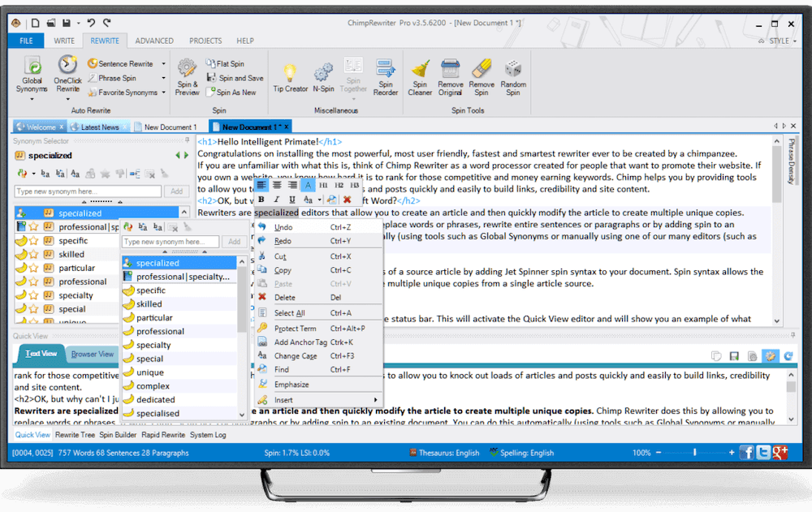Open the Spin Builder panel tab
The width and height of the screenshot is (812, 512).
[x=118, y=435]
